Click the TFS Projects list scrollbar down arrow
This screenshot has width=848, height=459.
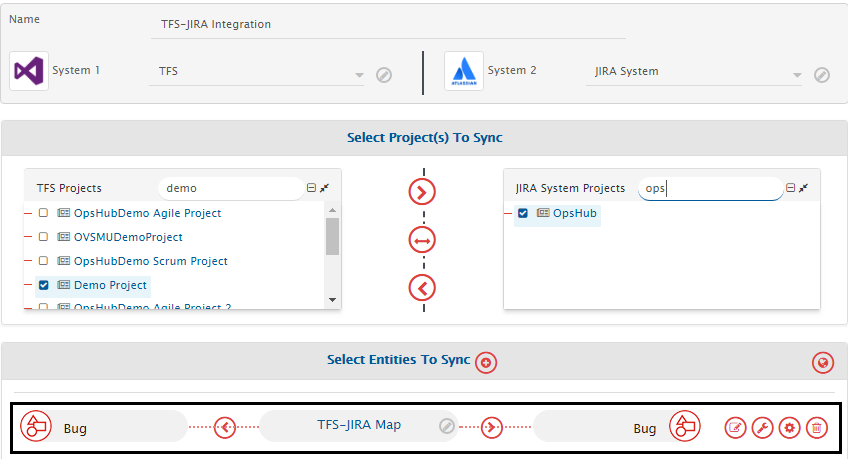(x=332, y=299)
